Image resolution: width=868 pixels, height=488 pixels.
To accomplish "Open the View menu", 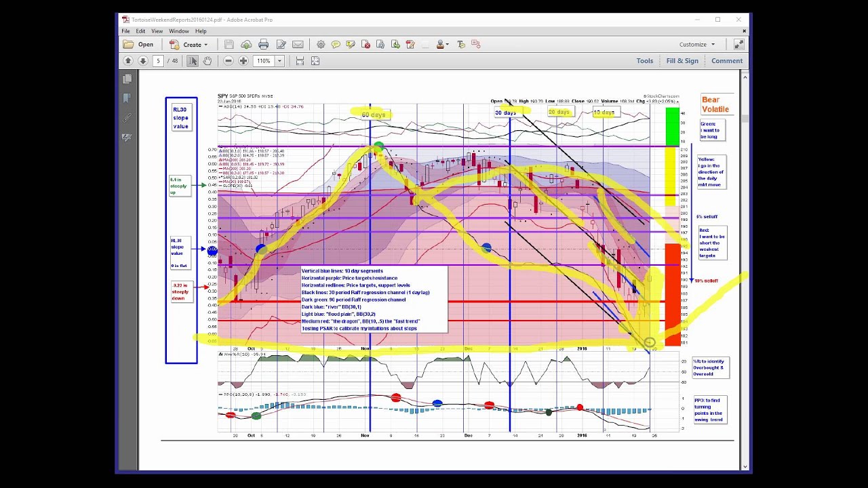I will (157, 31).
